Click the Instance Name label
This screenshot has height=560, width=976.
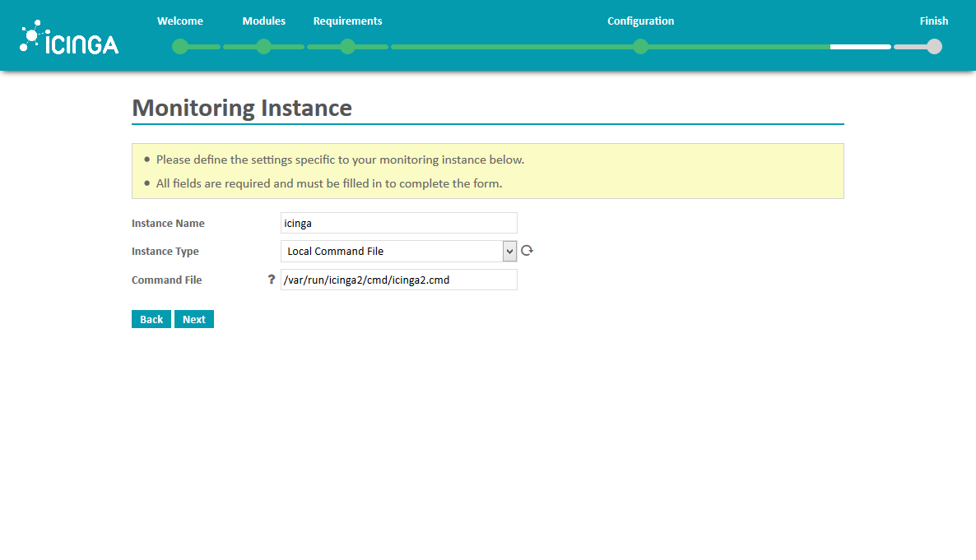tap(168, 224)
